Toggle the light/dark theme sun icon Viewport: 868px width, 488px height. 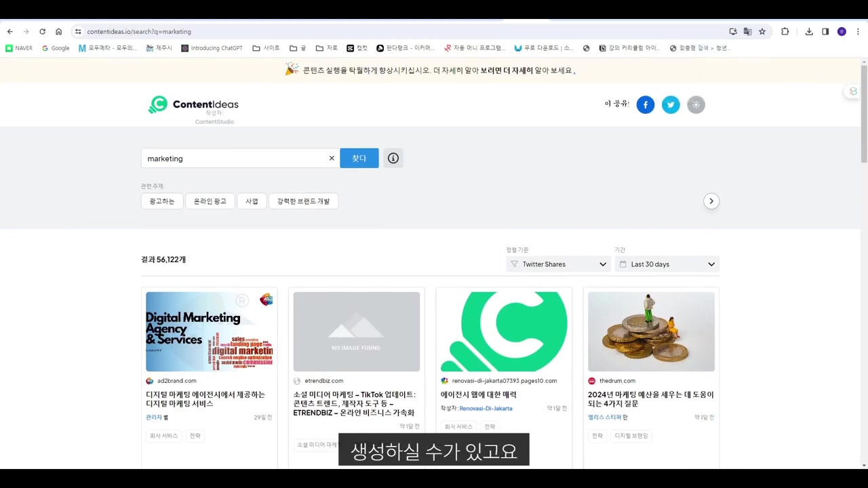pos(696,104)
